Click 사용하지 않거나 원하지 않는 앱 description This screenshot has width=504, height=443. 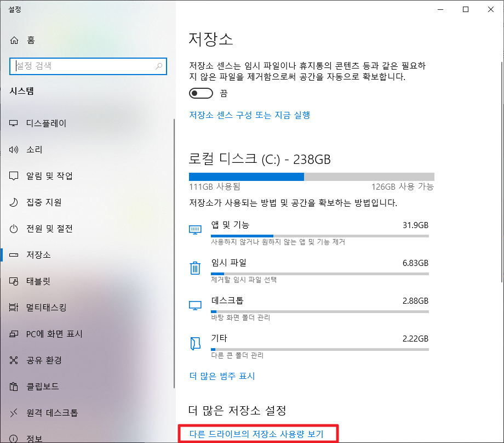pos(278,242)
